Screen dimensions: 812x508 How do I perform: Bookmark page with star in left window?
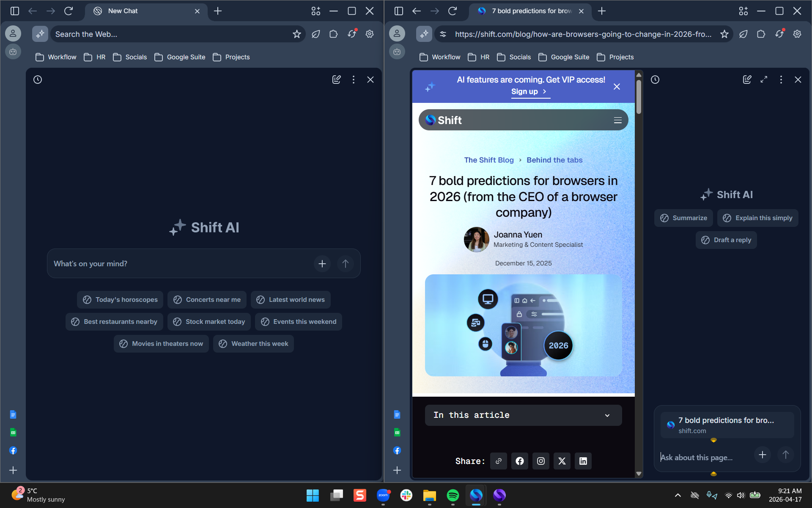[x=297, y=34]
